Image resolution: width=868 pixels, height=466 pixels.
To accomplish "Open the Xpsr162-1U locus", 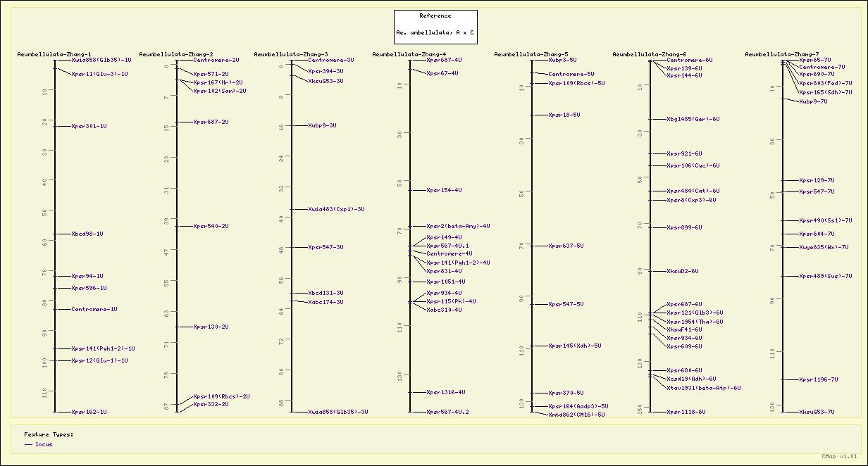I will 89,413.
